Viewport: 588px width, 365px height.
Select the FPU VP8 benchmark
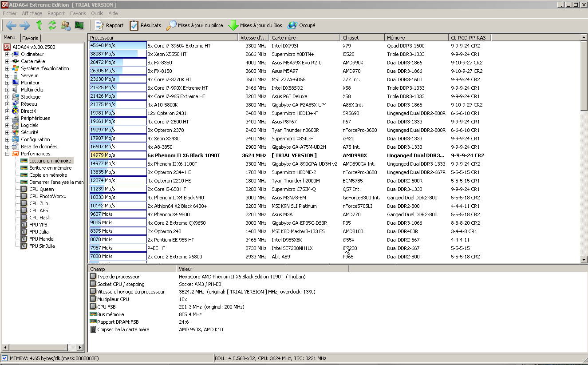click(38, 225)
